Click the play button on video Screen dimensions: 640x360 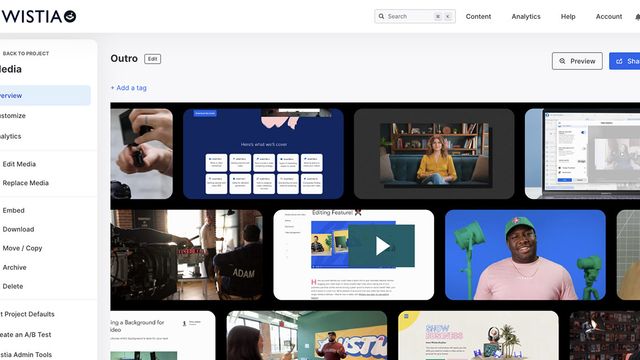[382, 246]
